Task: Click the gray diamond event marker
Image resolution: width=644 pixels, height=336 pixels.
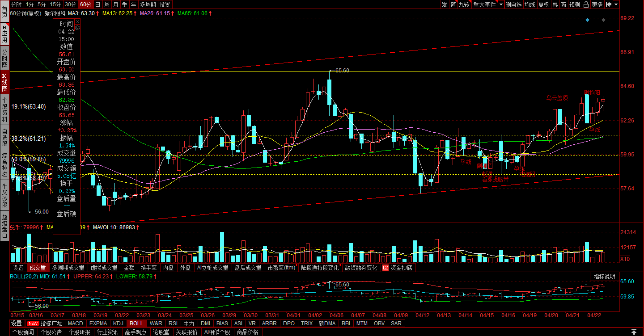Action: pyautogui.click(x=603, y=20)
